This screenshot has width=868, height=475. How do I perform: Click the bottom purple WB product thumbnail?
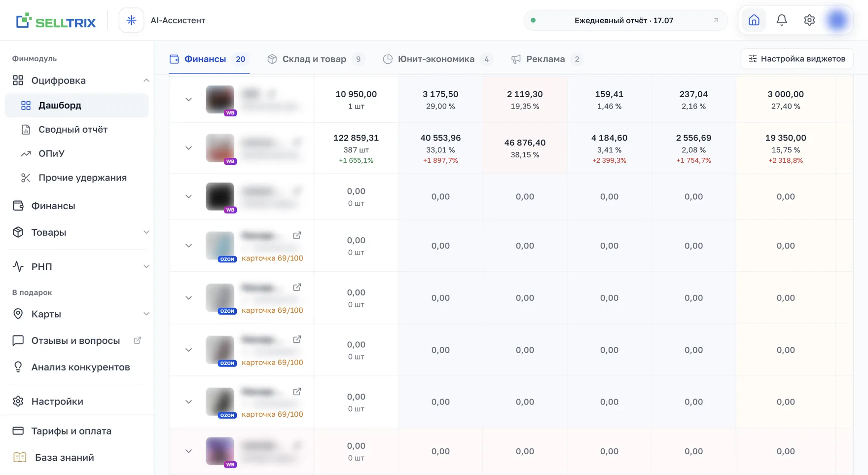220,451
